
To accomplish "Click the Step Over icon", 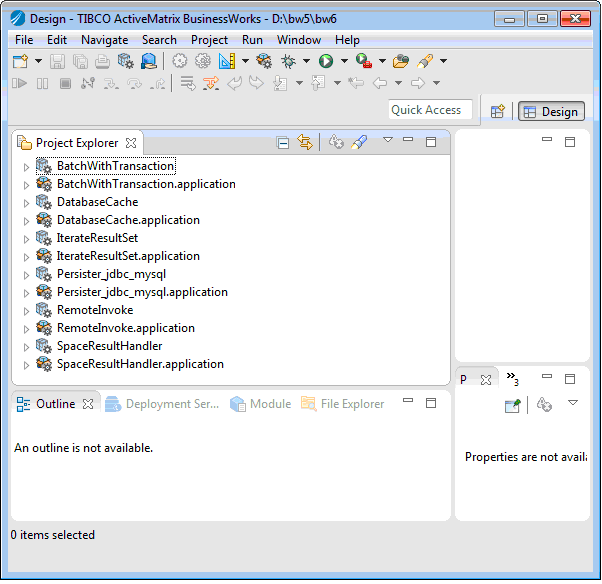I will (x=134, y=83).
